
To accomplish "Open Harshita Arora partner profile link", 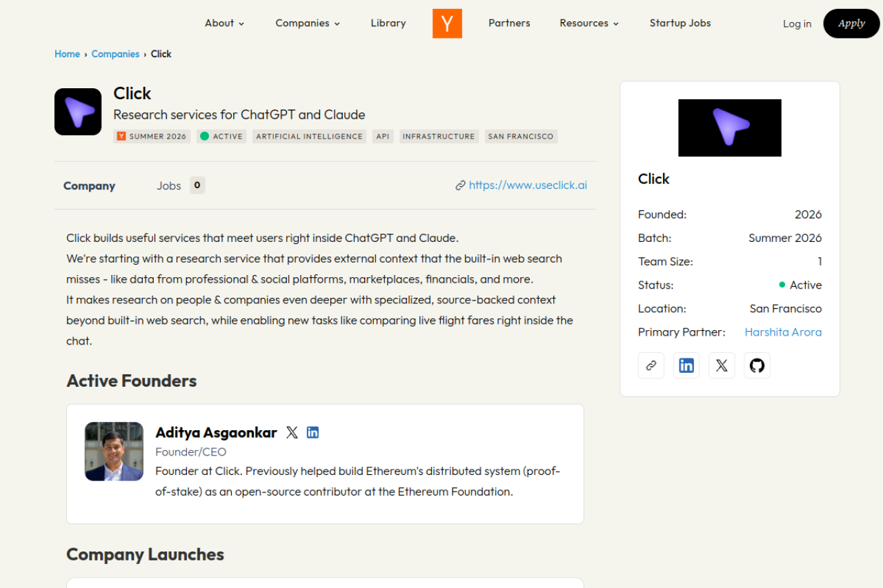I will click(783, 332).
